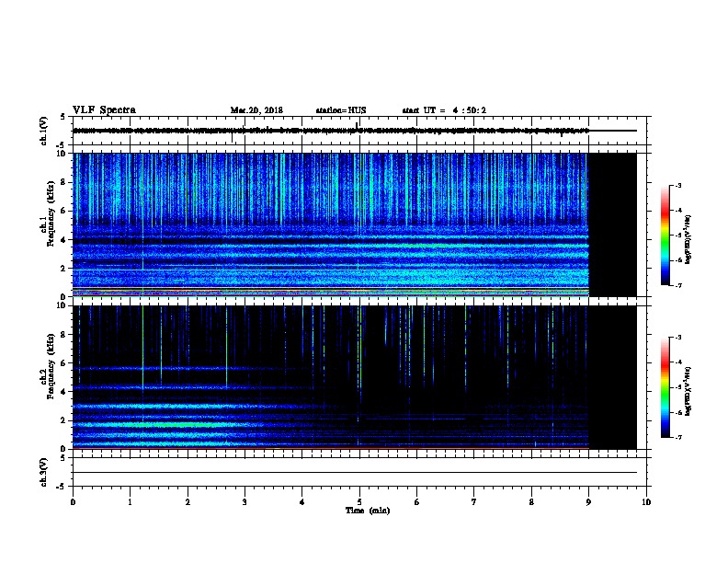Click time axis tick label "4"
The height and width of the screenshot is (563, 728).
tap(302, 501)
